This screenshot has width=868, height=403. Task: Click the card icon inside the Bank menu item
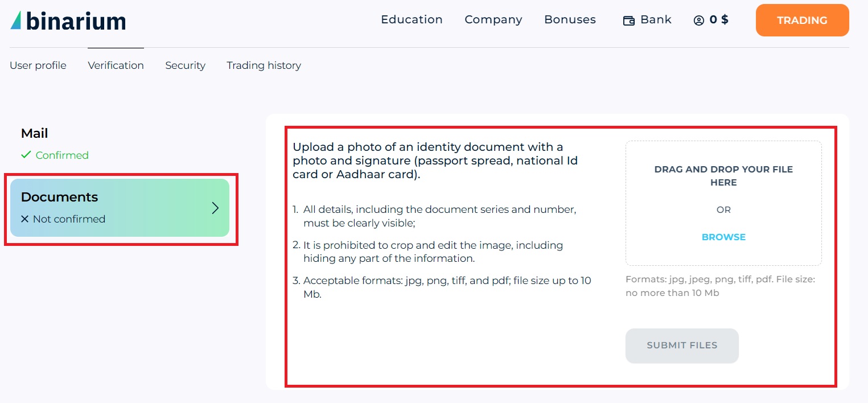click(628, 19)
